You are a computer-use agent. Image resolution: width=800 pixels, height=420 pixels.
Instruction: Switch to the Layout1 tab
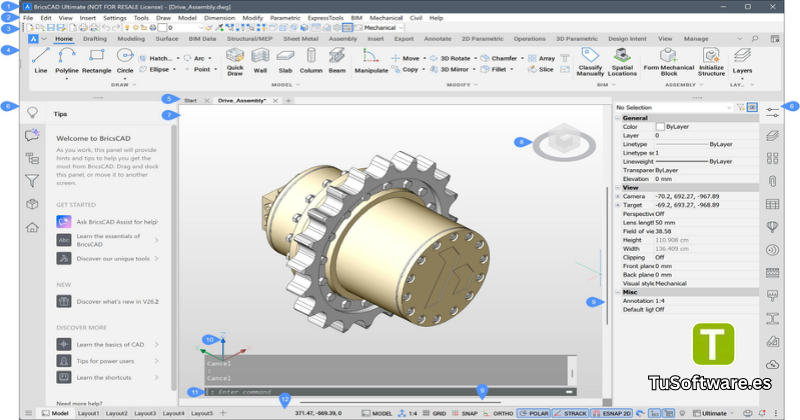[88, 413]
